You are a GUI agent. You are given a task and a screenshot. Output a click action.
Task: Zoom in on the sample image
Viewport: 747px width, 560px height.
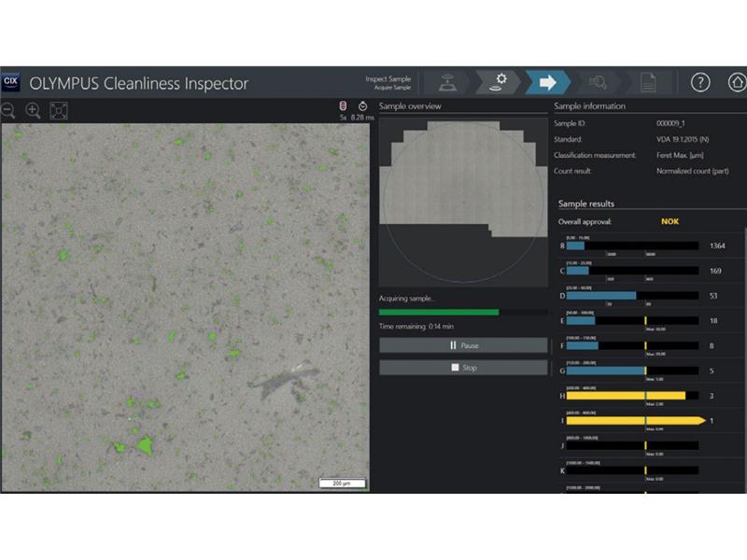pyautogui.click(x=33, y=110)
